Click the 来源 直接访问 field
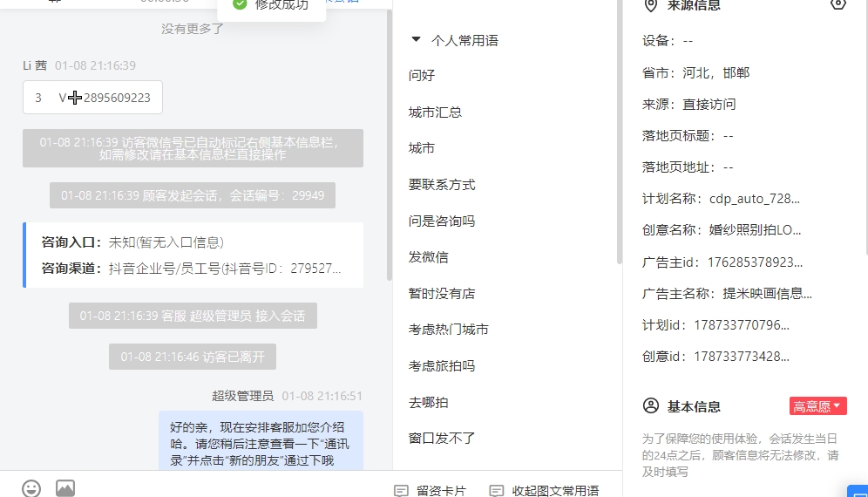 point(689,104)
